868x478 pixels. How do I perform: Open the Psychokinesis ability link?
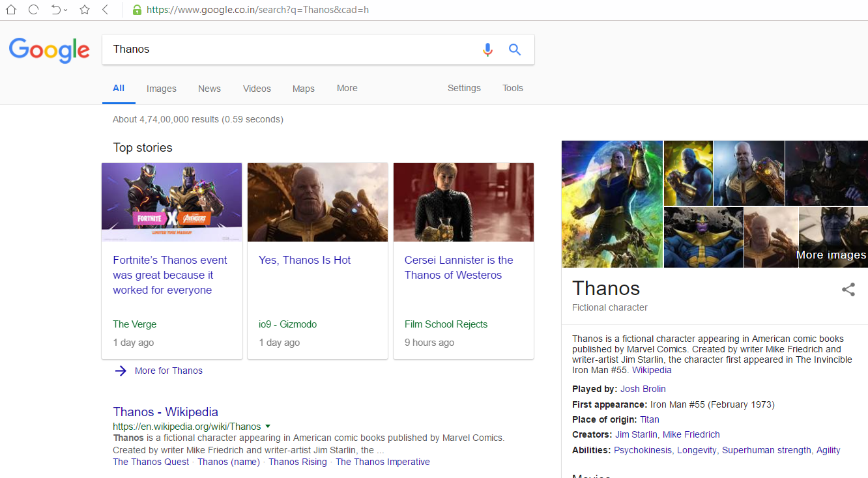[643, 450]
